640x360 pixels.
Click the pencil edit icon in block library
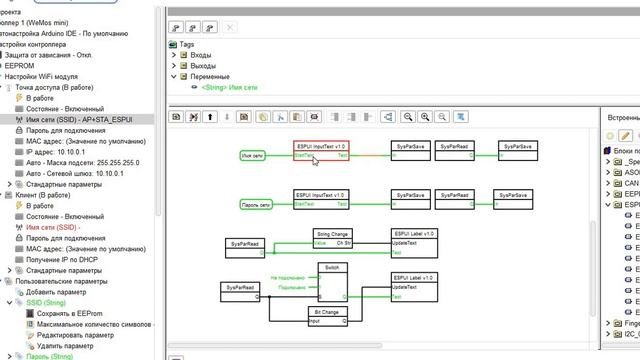click(x=625, y=135)
